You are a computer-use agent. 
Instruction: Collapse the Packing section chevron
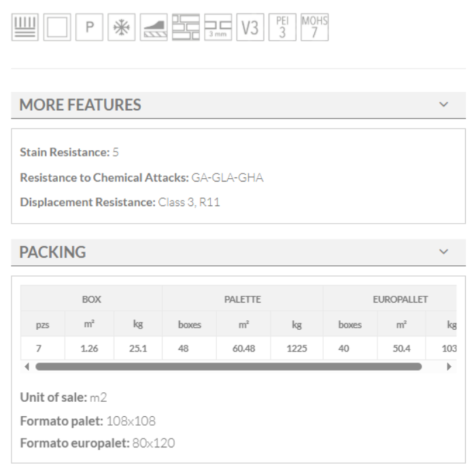coord(444,252)
